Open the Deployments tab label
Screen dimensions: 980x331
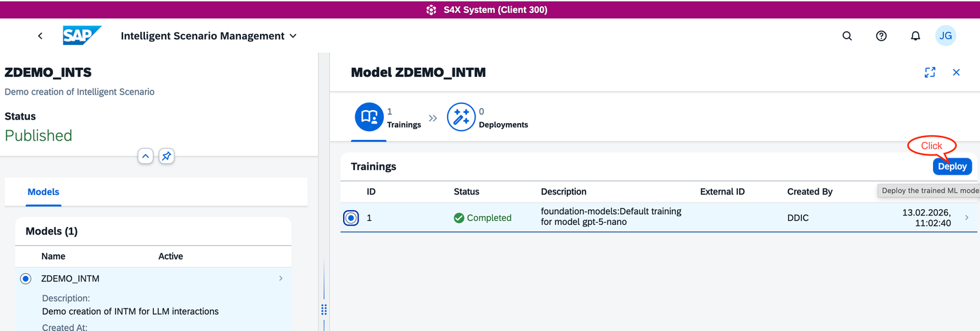point(504,125)
